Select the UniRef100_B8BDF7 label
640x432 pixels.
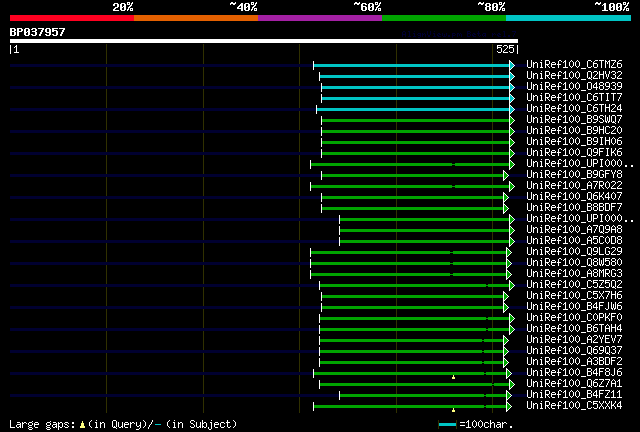[x=574, y=208]
